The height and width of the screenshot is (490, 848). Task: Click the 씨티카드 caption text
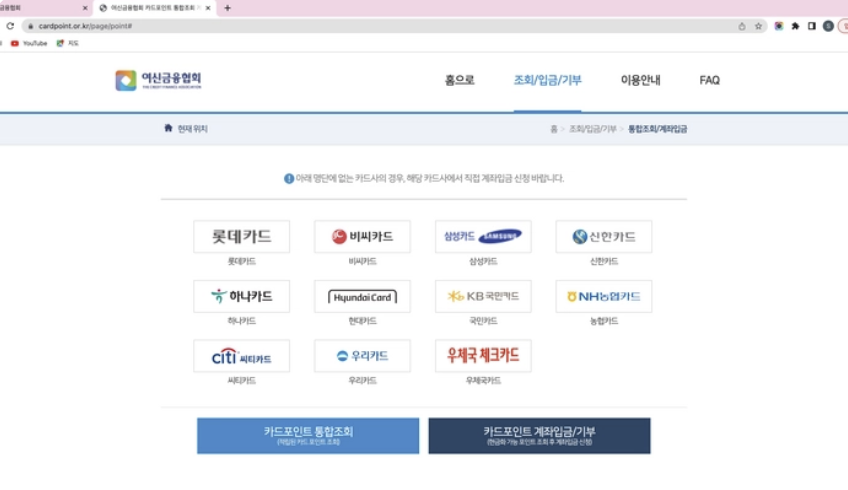(x=241, y=380)
